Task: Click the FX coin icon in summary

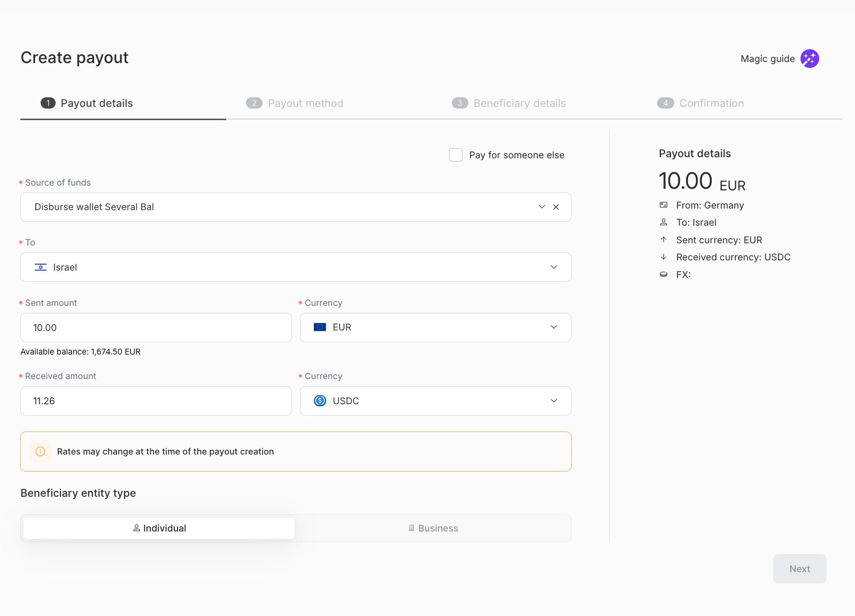Action: tap(664, 275)
